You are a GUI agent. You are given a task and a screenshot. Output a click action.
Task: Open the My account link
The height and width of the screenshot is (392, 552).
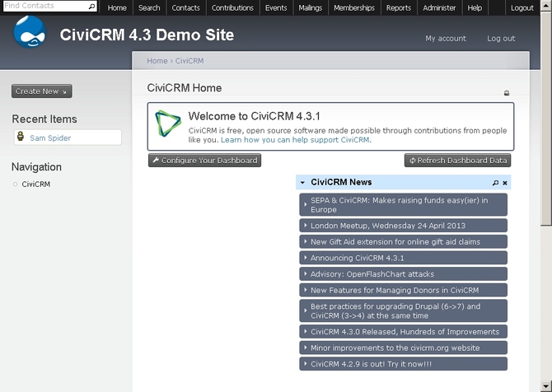[x=446, y=39]
